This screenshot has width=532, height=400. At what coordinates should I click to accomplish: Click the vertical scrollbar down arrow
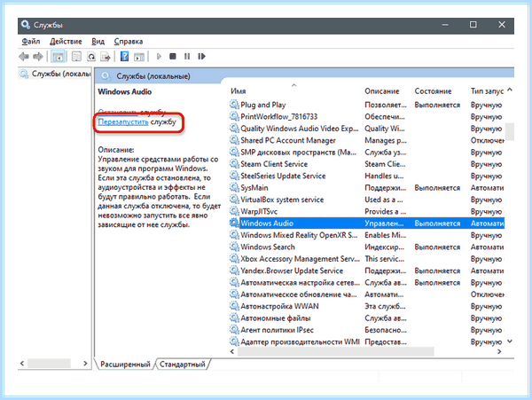[510, 341]
